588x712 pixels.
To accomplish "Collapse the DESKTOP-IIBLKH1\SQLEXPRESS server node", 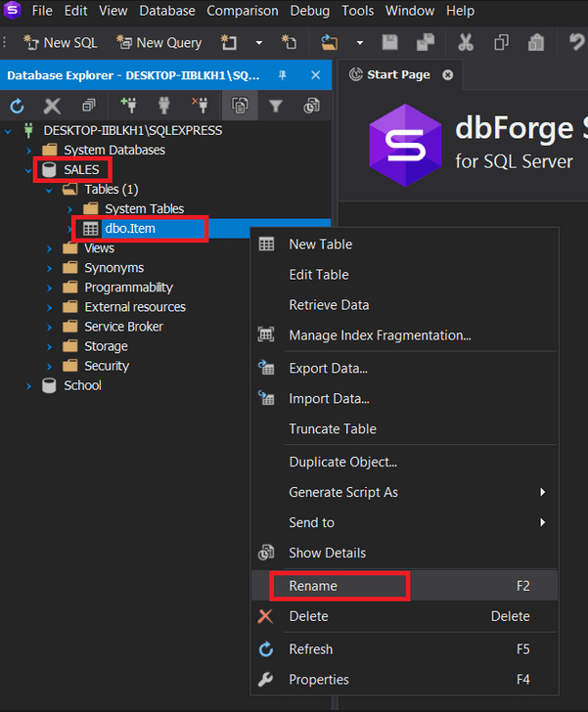I will [8, 132].
